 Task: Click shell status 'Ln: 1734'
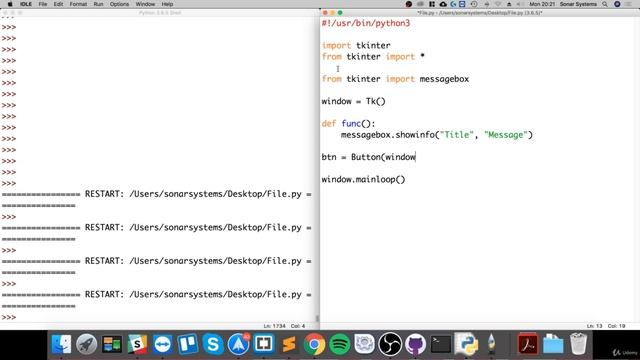274,326
